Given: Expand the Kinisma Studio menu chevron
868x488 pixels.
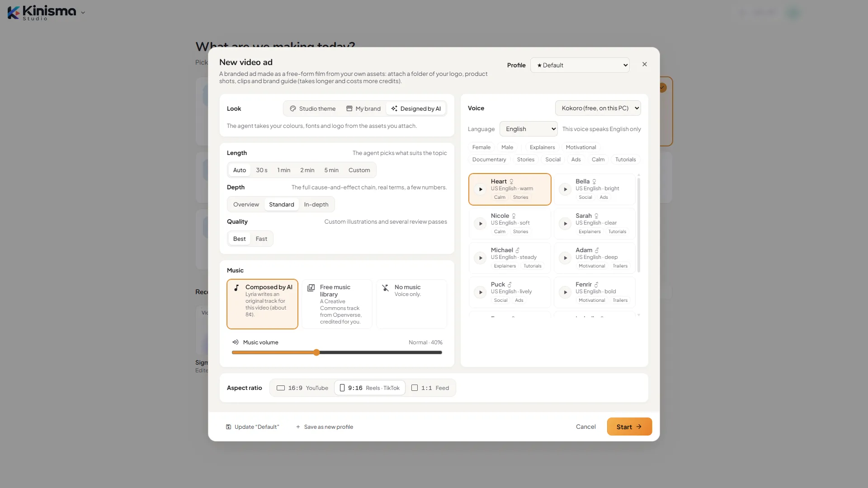Looking at the screenshot, I should (x=83, y=13).
